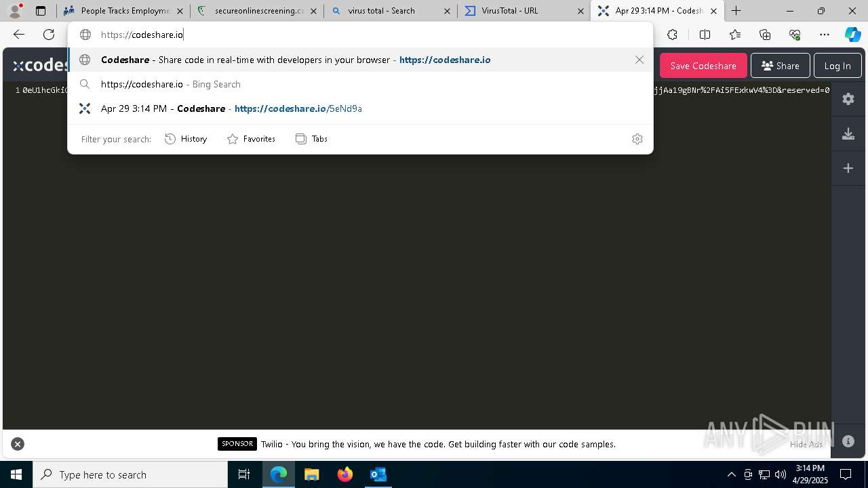
Task: Open the Twilio sponsor message link
Action: (438, 445)
